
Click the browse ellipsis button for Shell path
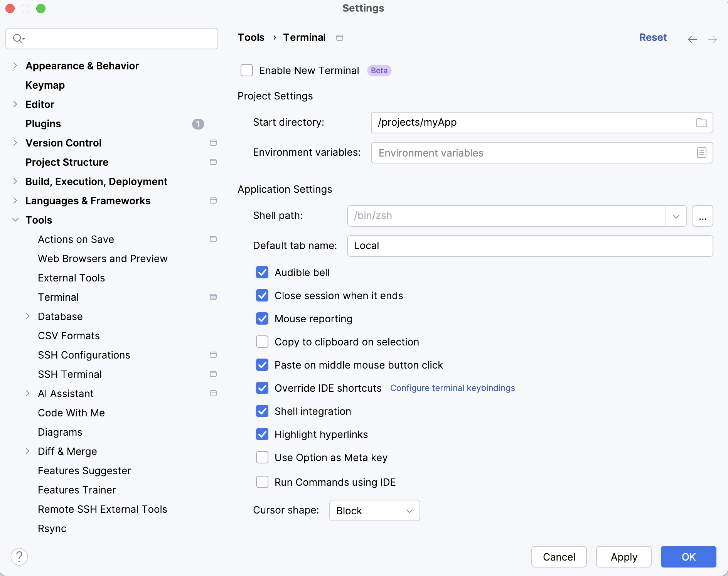[x=702, y=216]
